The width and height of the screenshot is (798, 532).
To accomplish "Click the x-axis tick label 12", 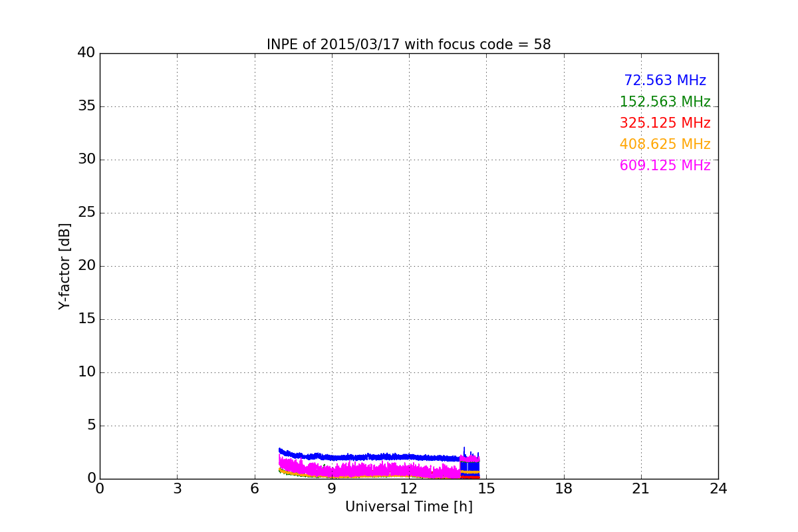I will coord(409,489).
